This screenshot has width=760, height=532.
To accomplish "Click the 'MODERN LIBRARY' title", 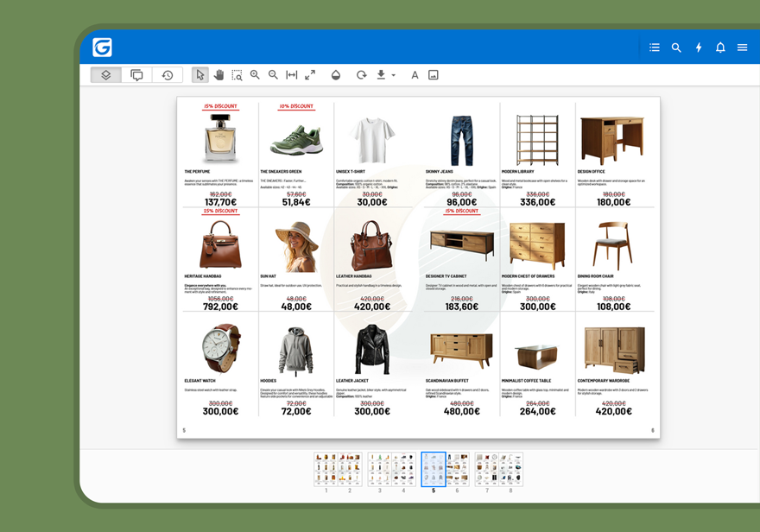I will pyautogui.click(x=517, y=172).
